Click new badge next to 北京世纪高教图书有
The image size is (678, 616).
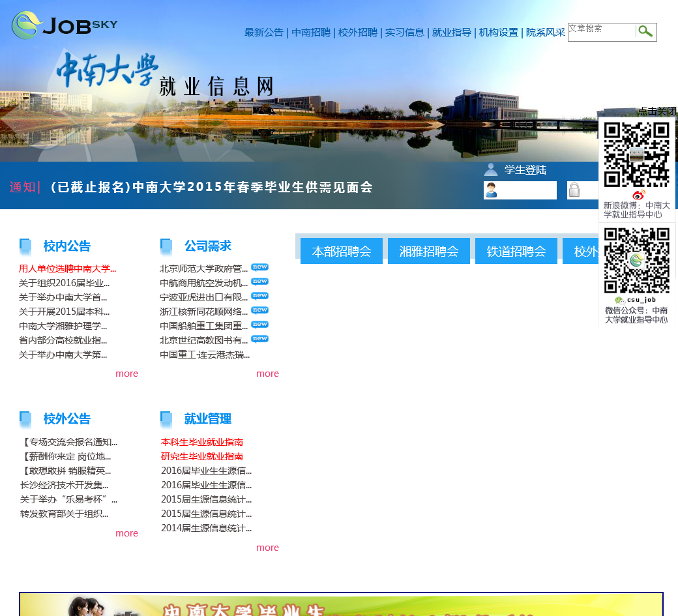click(x=260, y=338)
